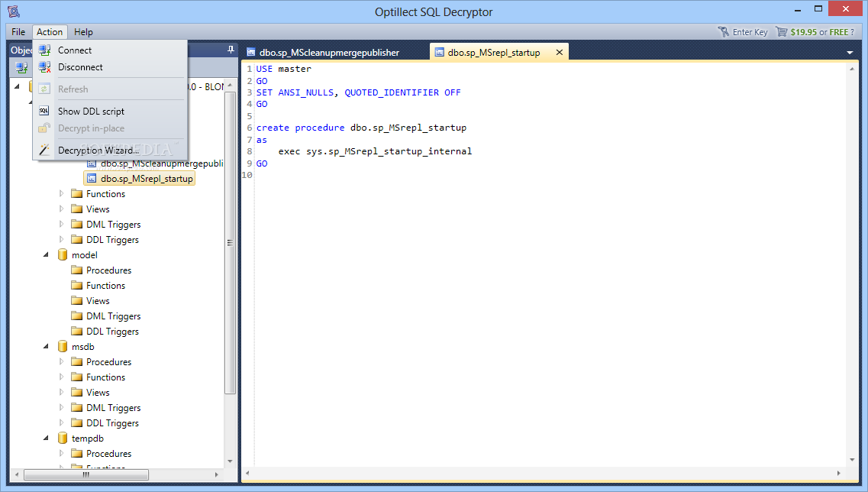Expand DDL Triggers under master
This screenshot has height=492, width=868.
point(61,239)
